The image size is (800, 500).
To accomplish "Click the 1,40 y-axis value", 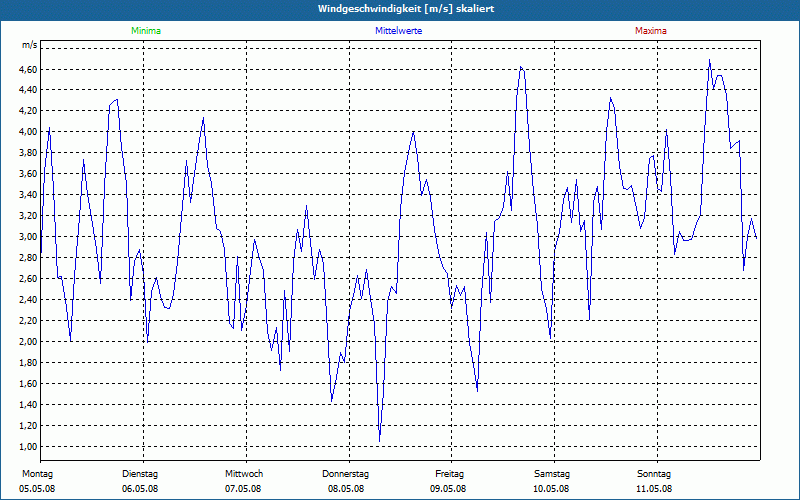I will (30, 405).
